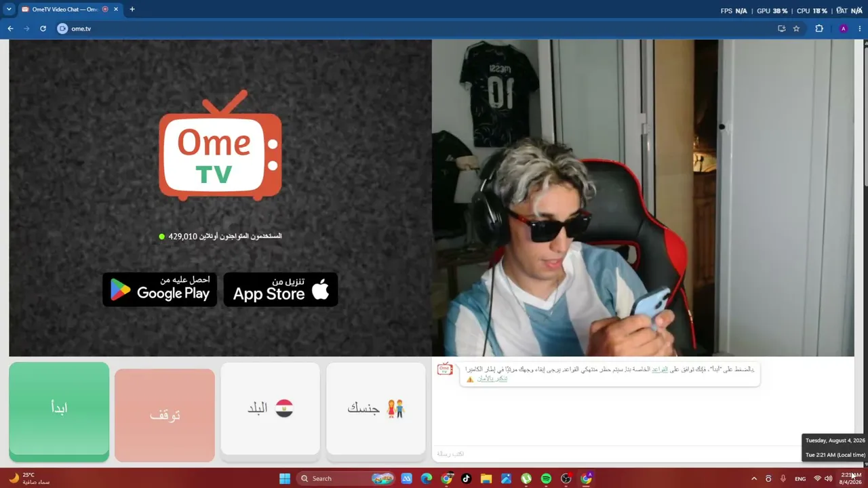868x488 pixels.
Task: Click the App Store download badge
Action: pyautogui.click(x=281, y=289)
